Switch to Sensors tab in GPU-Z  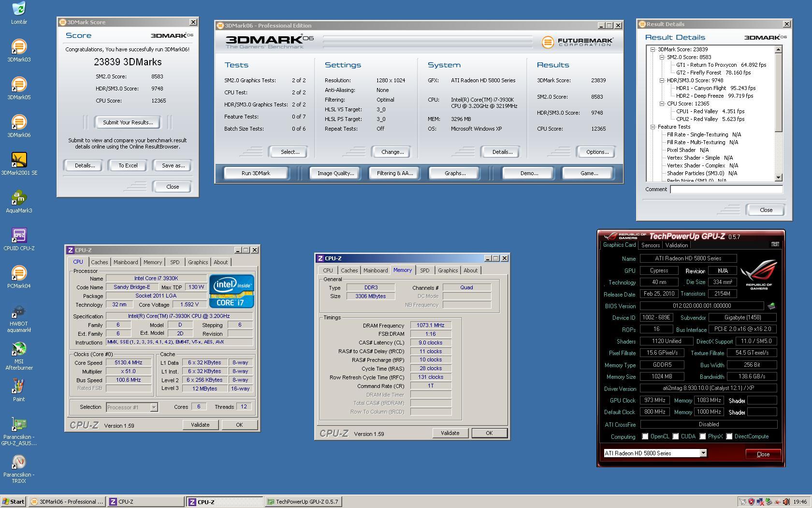(x=651, y=245)
